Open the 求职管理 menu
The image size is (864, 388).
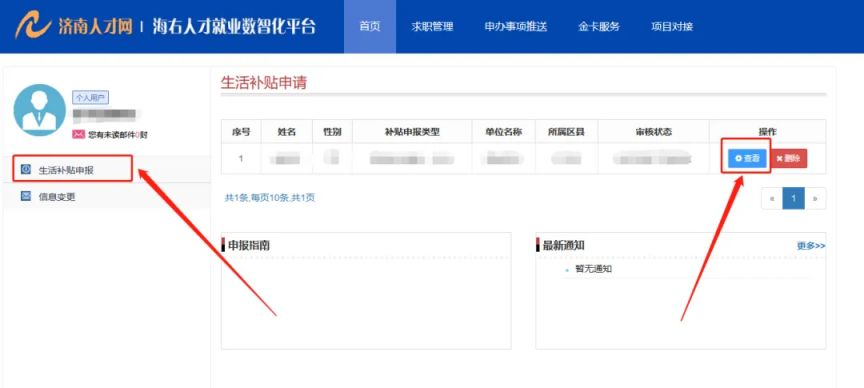pyautogui.click(x=432, y=26)
